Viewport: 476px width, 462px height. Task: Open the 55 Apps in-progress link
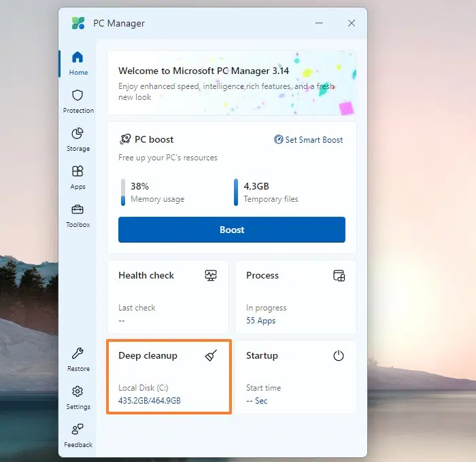tap(260, 321)
